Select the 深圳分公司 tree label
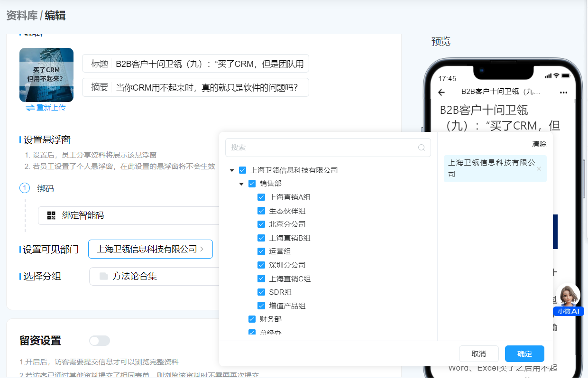 pyautogui.click(x=287, y=265)
